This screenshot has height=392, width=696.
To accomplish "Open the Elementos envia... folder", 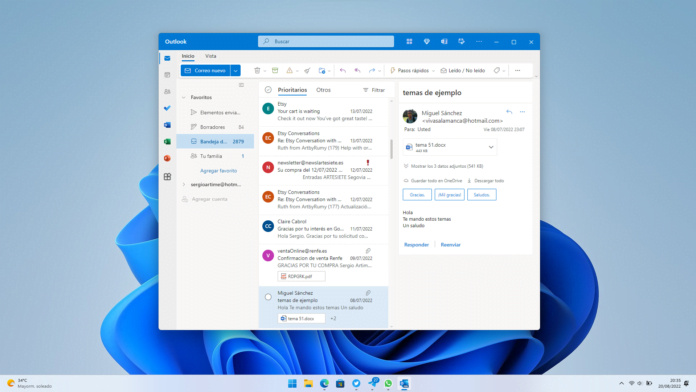I will click(215, 112).
